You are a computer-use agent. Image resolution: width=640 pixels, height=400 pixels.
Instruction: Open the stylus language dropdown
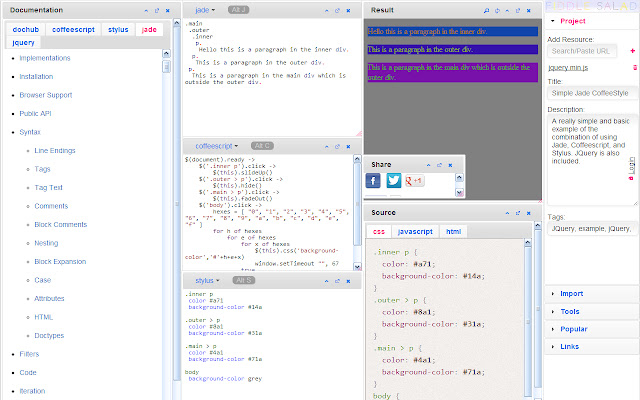207,281
